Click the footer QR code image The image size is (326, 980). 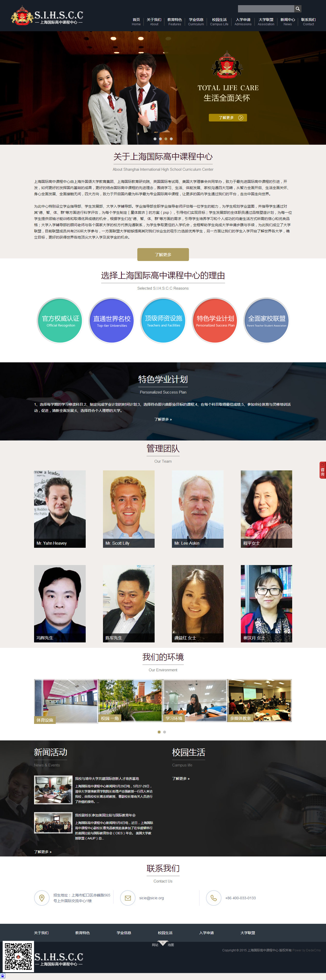click(x=18, y=956)
